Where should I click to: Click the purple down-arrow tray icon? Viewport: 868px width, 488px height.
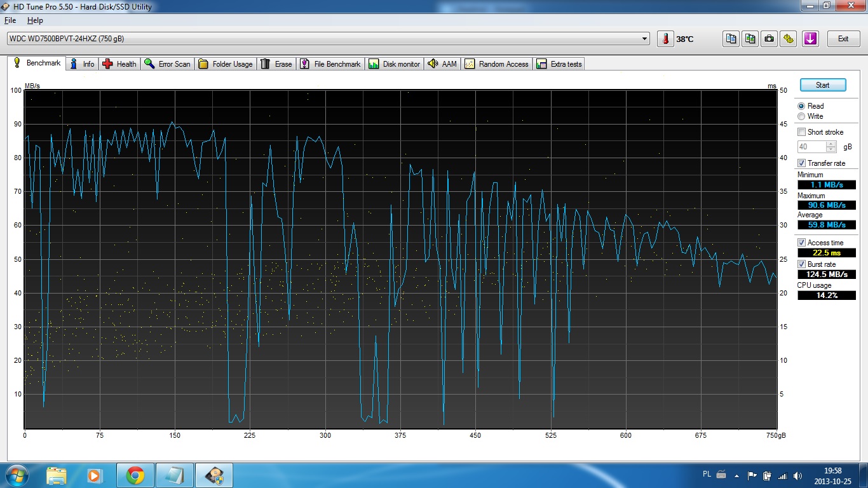810,39
